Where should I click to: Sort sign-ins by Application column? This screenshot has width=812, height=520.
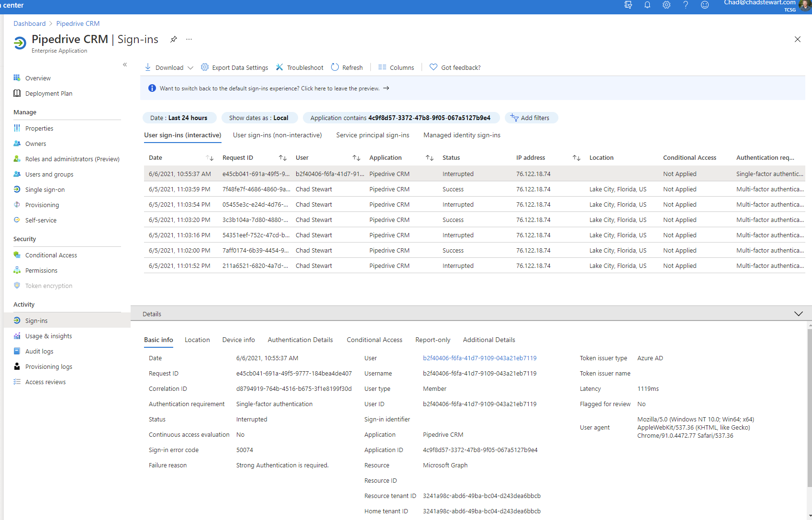(x=430, y=158)
